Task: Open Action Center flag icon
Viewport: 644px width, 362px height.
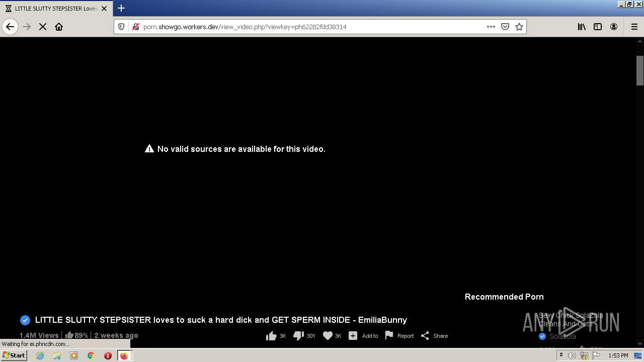Action: (596, 355)
